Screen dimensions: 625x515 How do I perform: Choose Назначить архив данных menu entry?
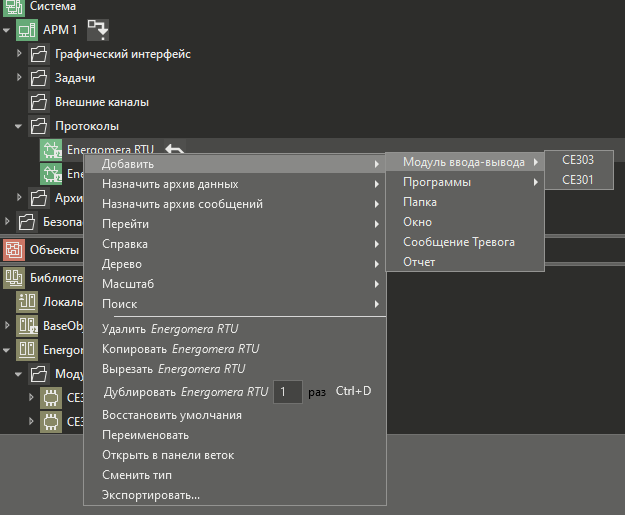coord(170,184)
